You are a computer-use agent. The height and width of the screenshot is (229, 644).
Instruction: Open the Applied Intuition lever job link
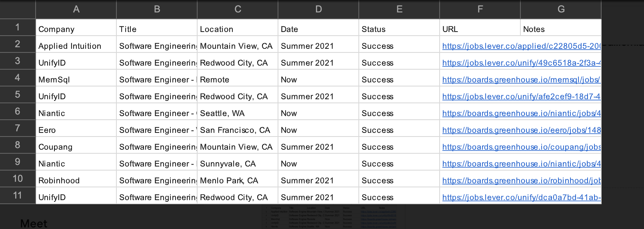click(521, 46)
